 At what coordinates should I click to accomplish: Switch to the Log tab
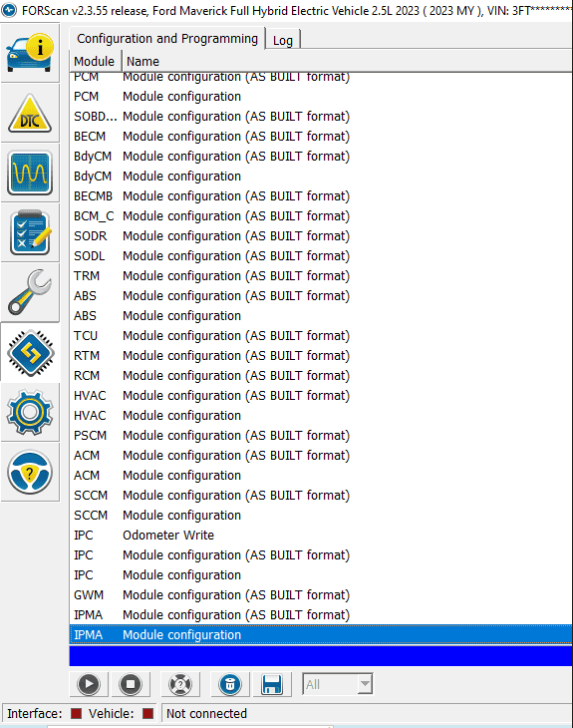283,41
